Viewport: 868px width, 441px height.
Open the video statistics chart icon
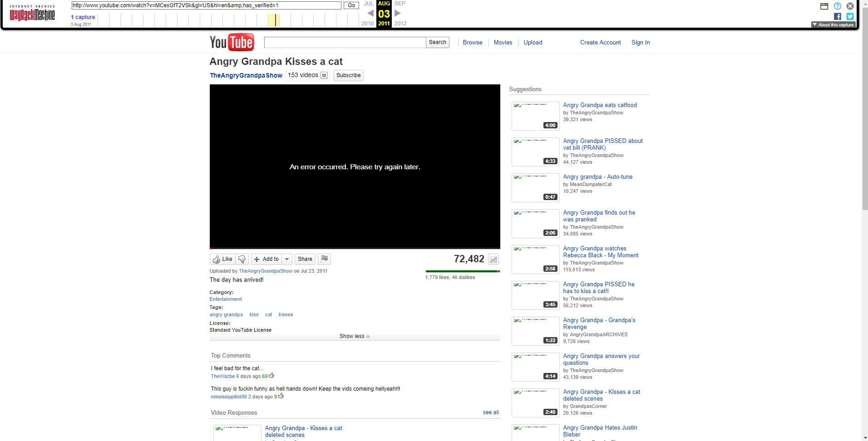pos(493,260)
